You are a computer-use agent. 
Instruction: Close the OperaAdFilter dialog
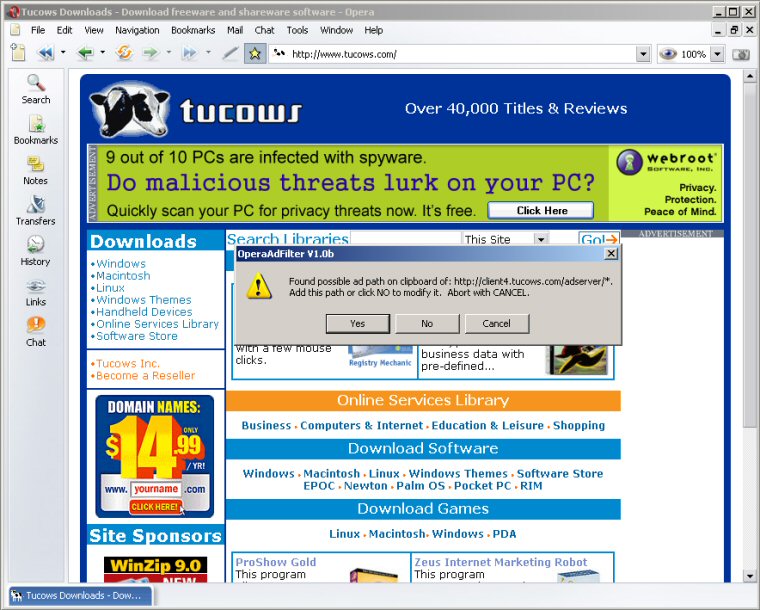tap(612, 253)
